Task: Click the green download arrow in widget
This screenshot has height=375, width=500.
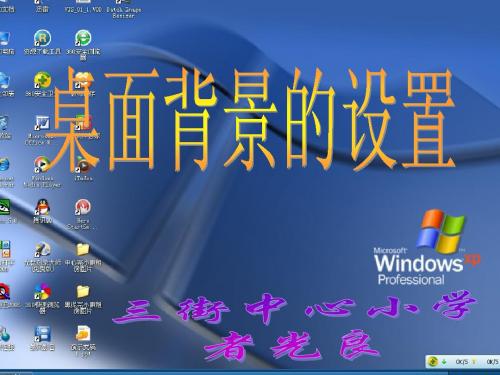Action: pyautogui.click(x=444, y=361)
